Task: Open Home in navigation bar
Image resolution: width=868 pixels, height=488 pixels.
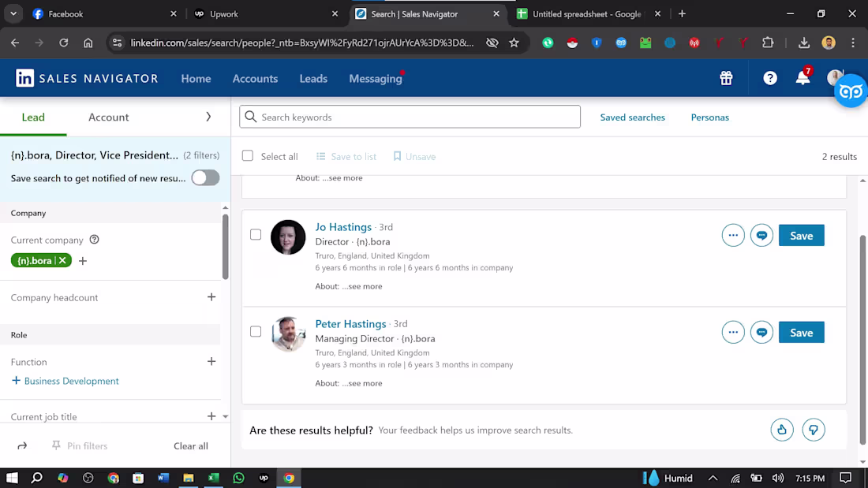Action: (196, 79)
